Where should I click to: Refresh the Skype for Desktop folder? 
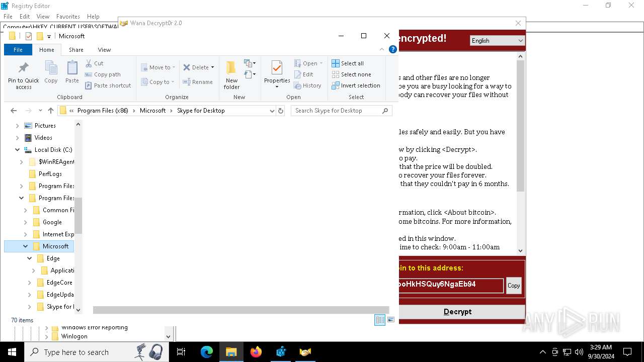tap(281, 111)
